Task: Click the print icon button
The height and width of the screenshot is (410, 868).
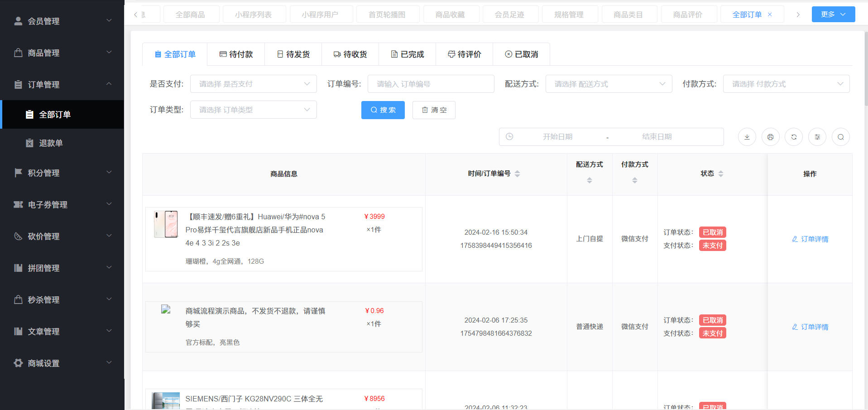Action: [x=770, y=137]
